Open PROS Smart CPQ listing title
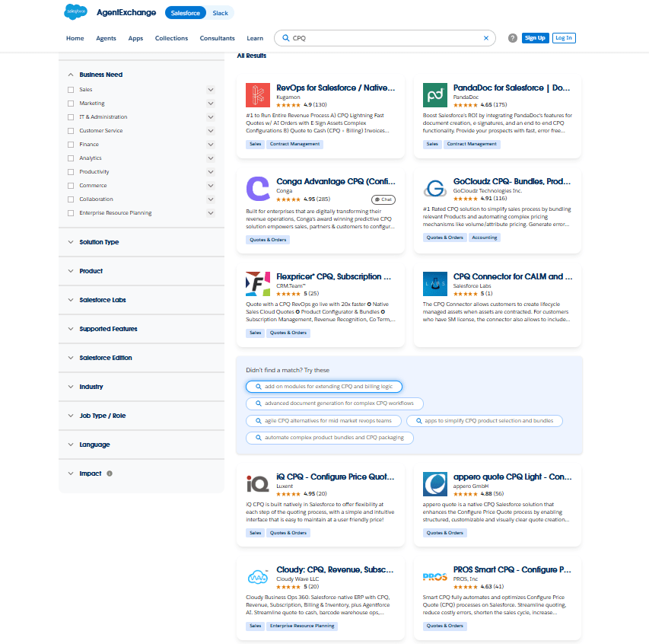 (x=512, y=569)
